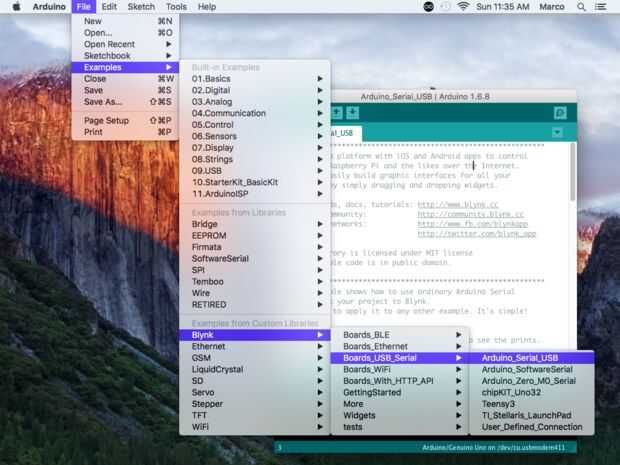Open the Tools menu

[x=176, y=7]
